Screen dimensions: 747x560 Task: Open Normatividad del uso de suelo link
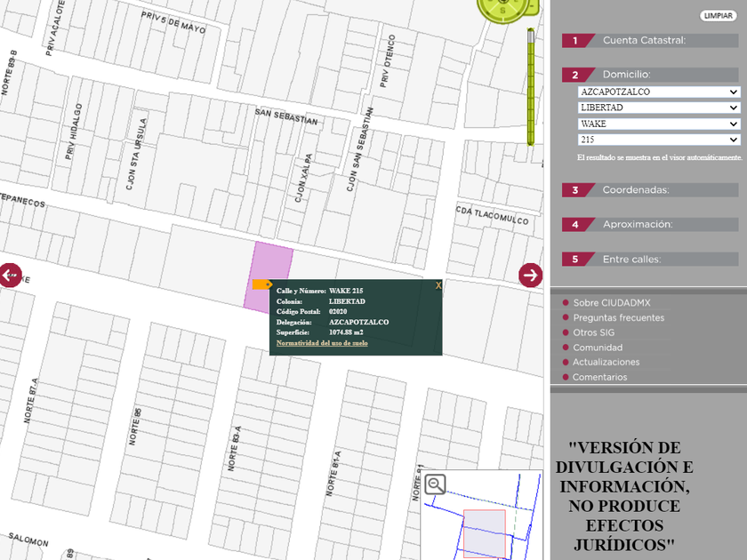(322, 342)
